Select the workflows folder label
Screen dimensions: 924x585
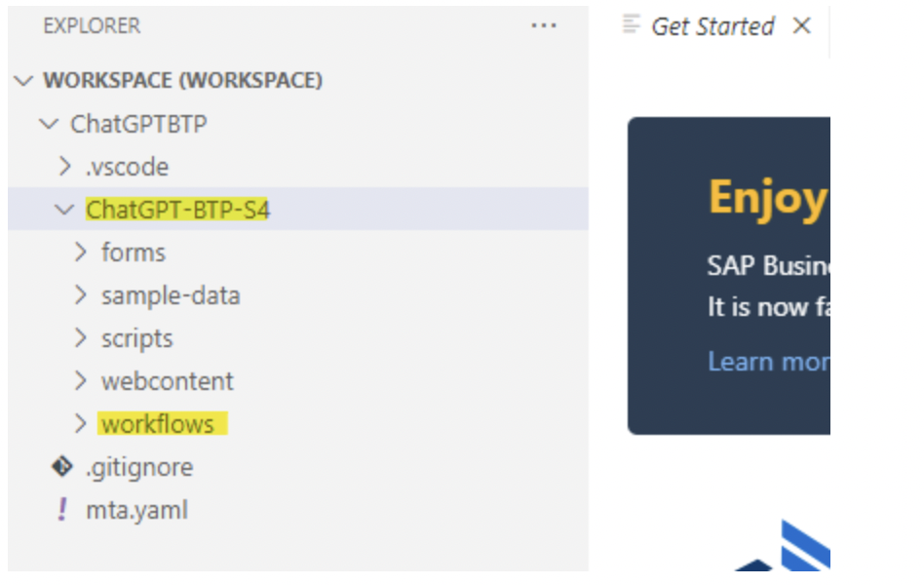pos(158,424)
